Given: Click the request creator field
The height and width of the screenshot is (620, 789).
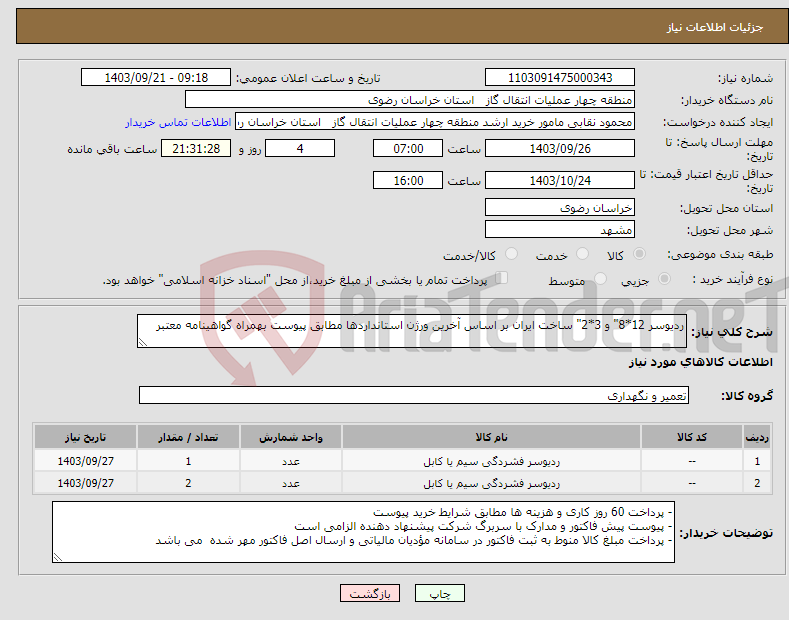Looking at the screenshot, I should pyautogui.click(x=435, y=122).
